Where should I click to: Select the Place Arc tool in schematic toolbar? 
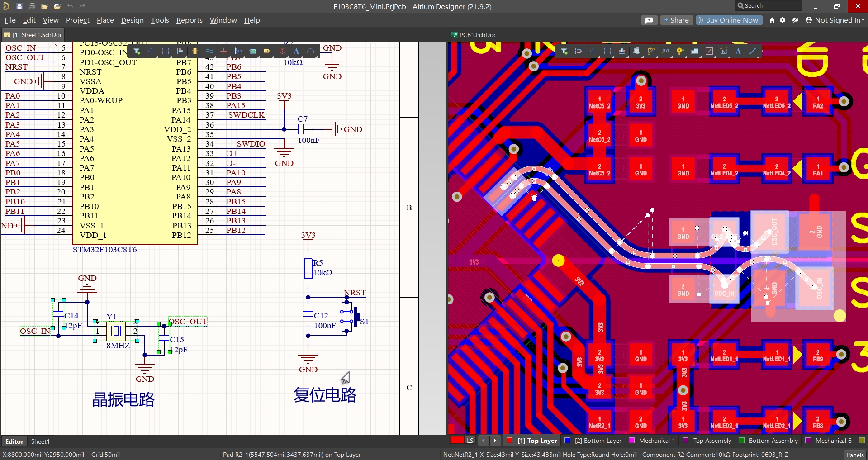point(310,51)
